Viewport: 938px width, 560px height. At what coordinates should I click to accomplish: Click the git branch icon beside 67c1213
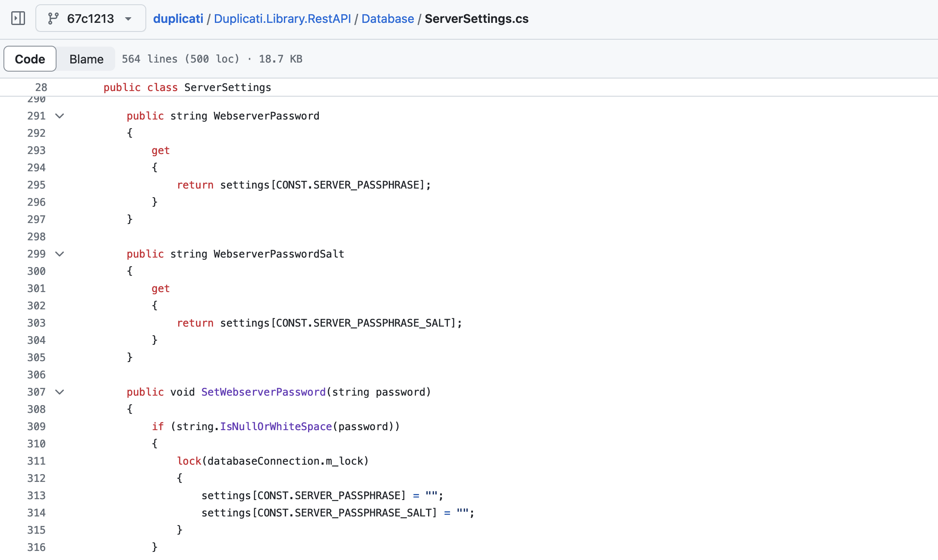53,19
